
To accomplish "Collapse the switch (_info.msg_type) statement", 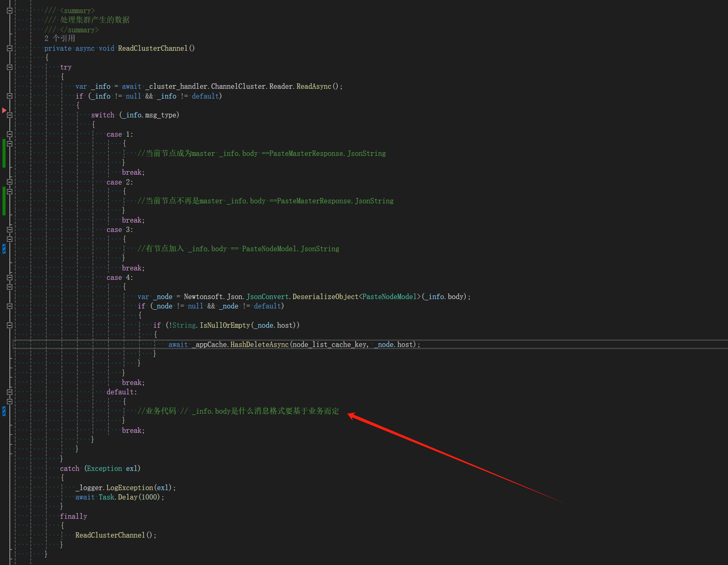I will coord(9,115).
